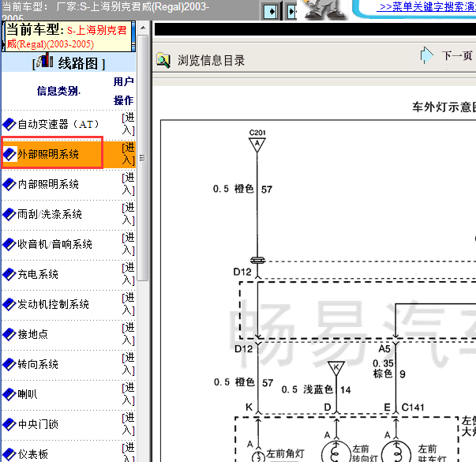476x462 pixels.
Task: Select 发动机控制系统 category
Action: click(53, 304)
